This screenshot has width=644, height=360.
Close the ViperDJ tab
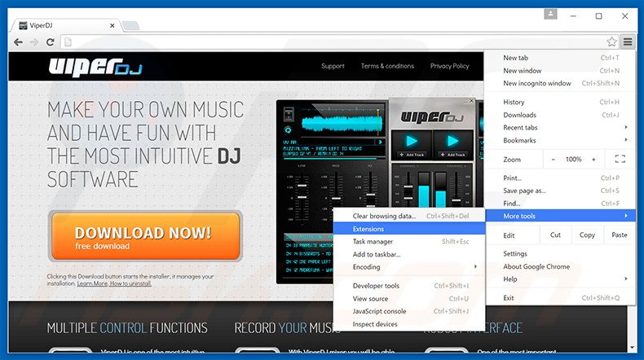tap(112, 25)
